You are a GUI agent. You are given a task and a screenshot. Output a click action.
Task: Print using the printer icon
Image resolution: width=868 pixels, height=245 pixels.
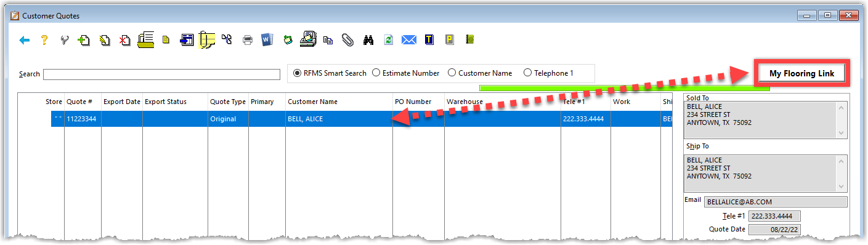click(248, 41)
